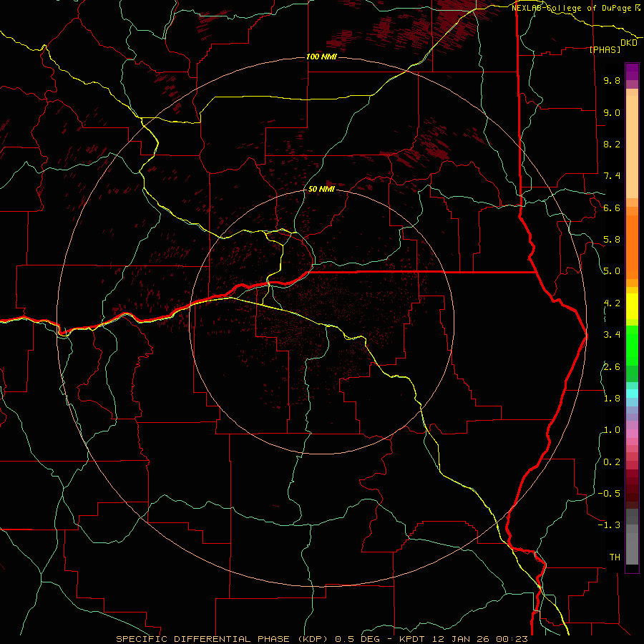Pick the bright yellow band on color bar
This screenshot has width=644, height=644.
tap(632, 306)
